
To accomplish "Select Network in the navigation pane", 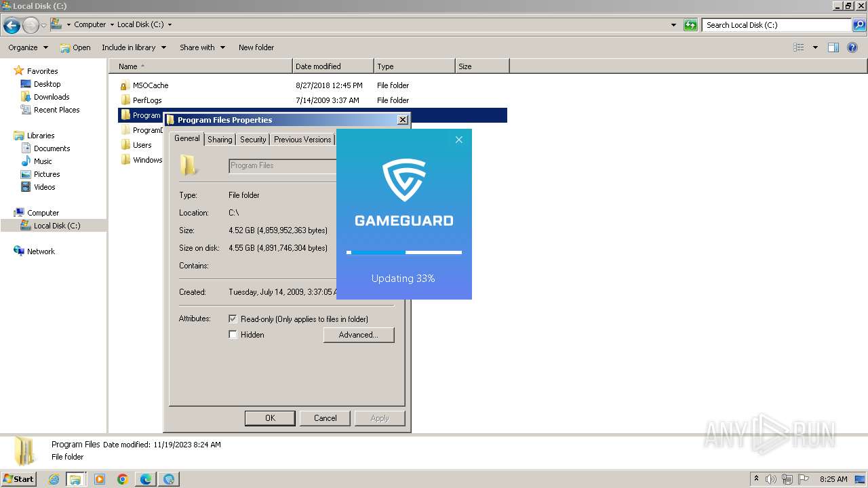I will pos(34,251).
